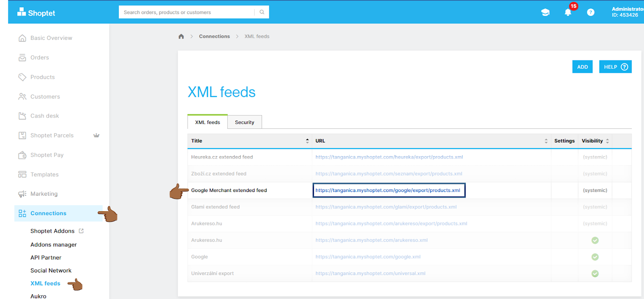Open Heureka export products.xml URL
644x299 pixels.
point(389,157)
